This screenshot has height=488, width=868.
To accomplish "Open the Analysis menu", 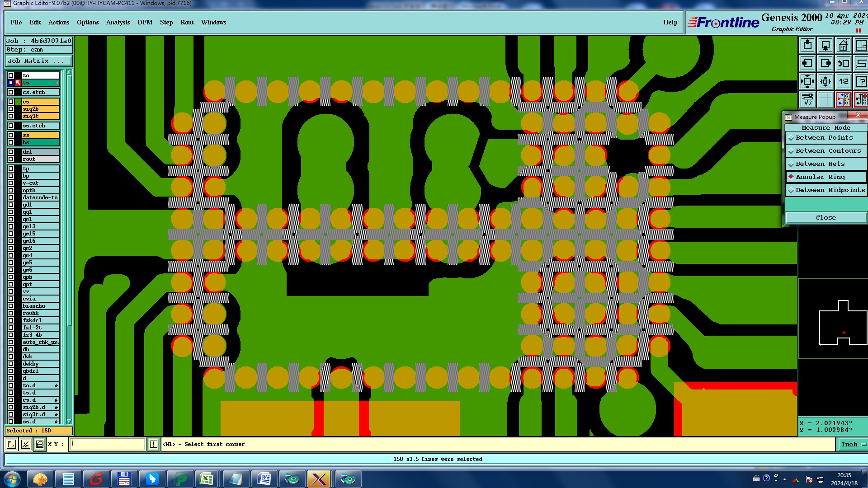I will click(118, 23).
